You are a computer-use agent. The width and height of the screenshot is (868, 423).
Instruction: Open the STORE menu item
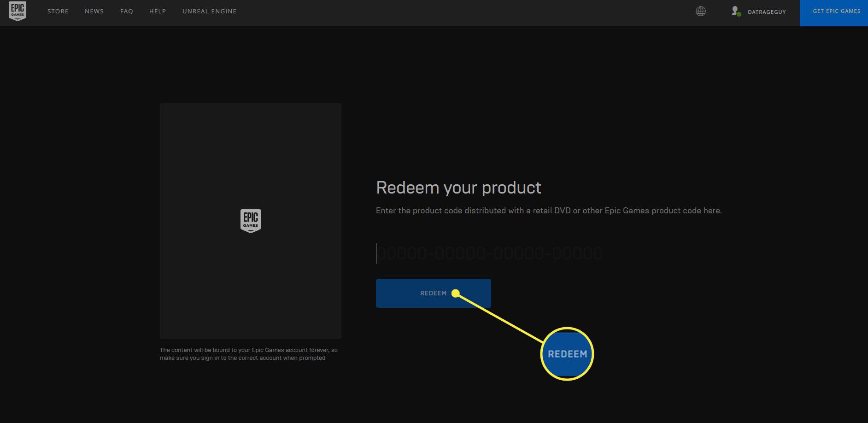pyautogui.click(x=58, y=11)
